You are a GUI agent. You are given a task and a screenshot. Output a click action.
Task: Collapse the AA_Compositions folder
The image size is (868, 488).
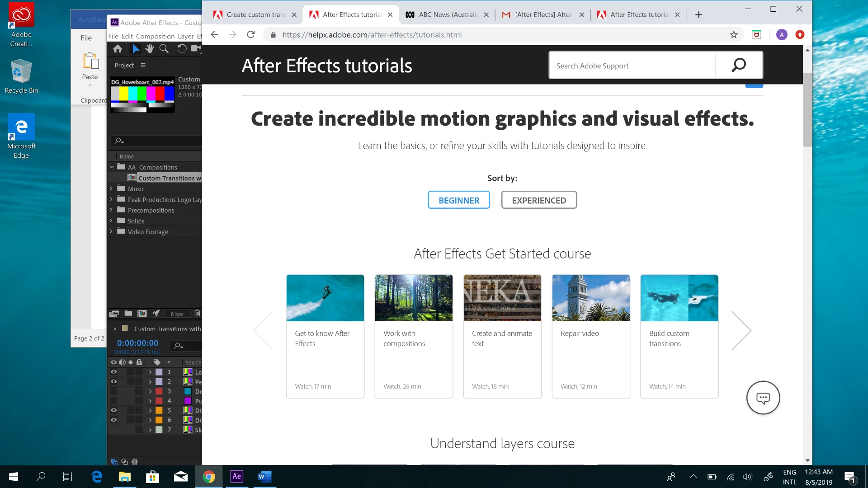112,167
